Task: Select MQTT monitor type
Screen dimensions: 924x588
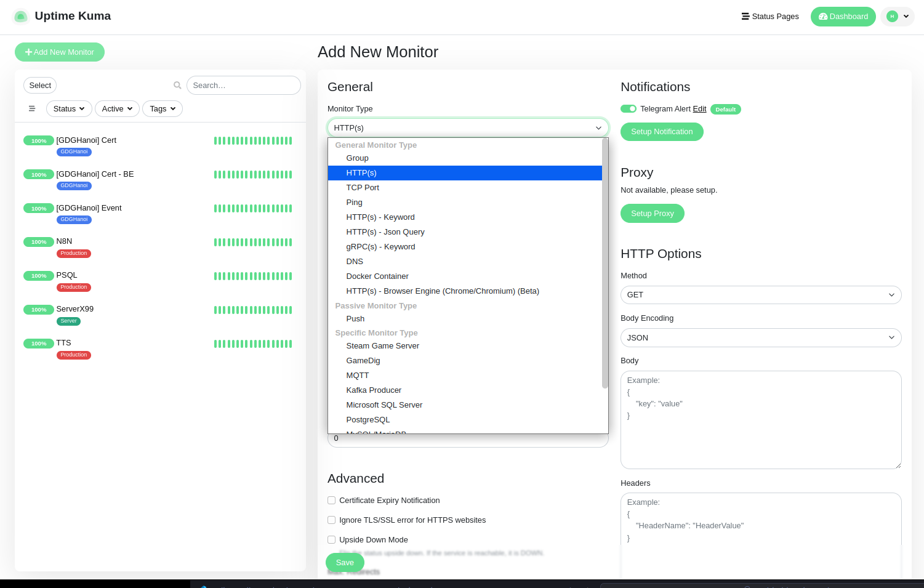Action: click(x=465, y=376)
